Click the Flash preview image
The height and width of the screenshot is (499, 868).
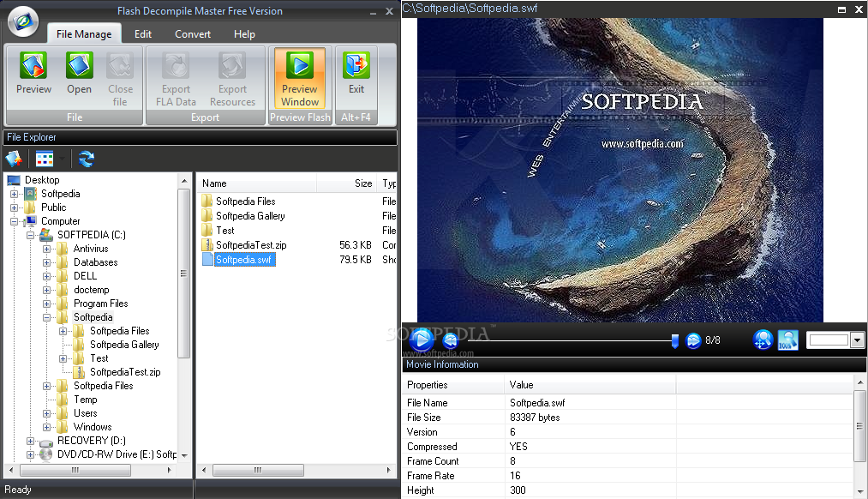point(620,170)
